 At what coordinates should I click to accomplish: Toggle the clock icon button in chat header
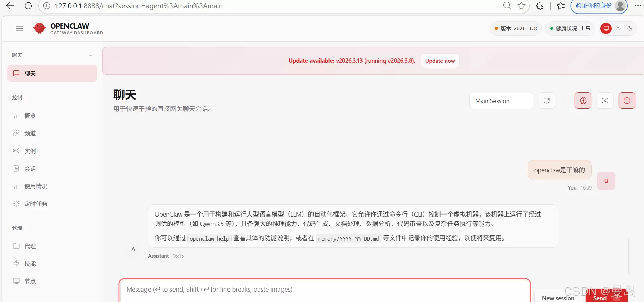click(627, 101)
